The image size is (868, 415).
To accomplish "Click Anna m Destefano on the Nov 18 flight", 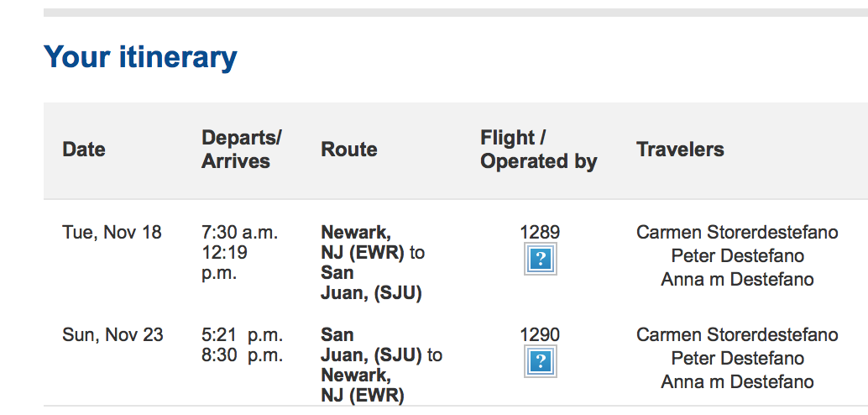I will (737, 279).
